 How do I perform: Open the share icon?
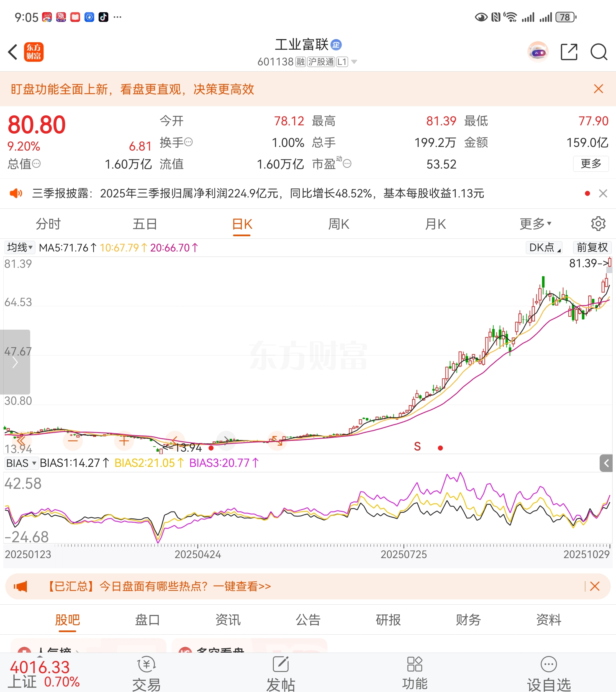(x=569, y=52)
